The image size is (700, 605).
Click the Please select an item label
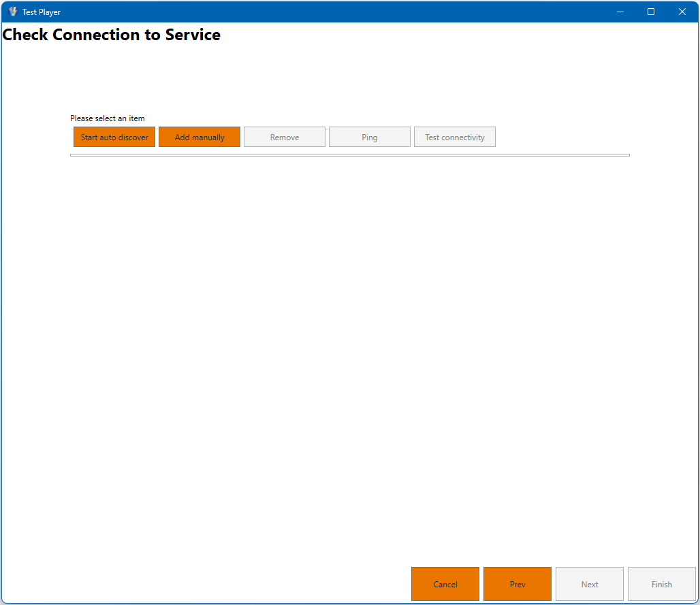pyautogui.click(x=107, y=118)
